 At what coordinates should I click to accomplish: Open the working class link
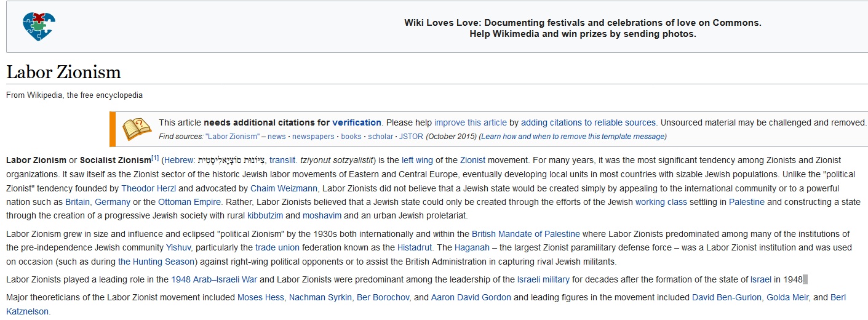pyautogui.click(x=661, y=202)
